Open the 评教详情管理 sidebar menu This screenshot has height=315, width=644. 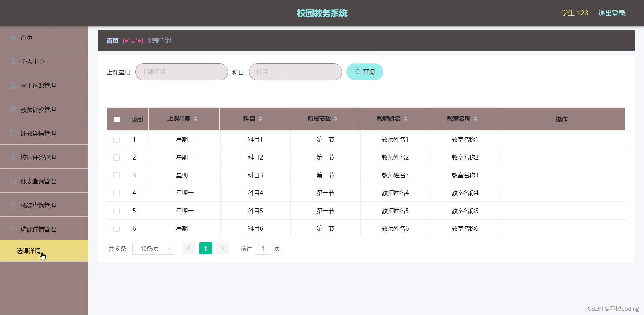coord(13,133)
